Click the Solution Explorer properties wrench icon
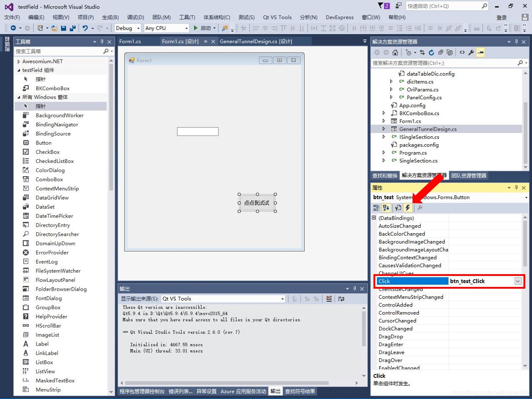532x399 pixels. 471,52
